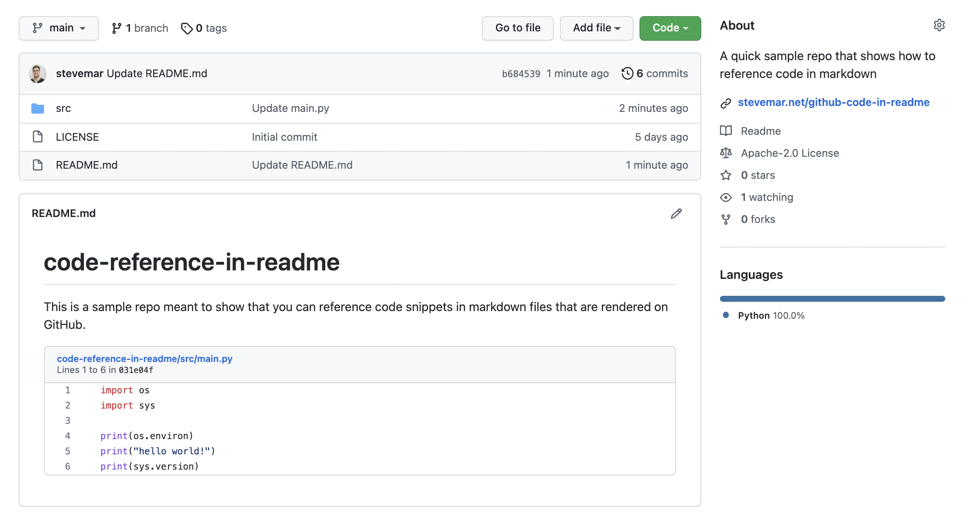
Task: Click the branch icon showing 1 branch
Action: point(115,27)
